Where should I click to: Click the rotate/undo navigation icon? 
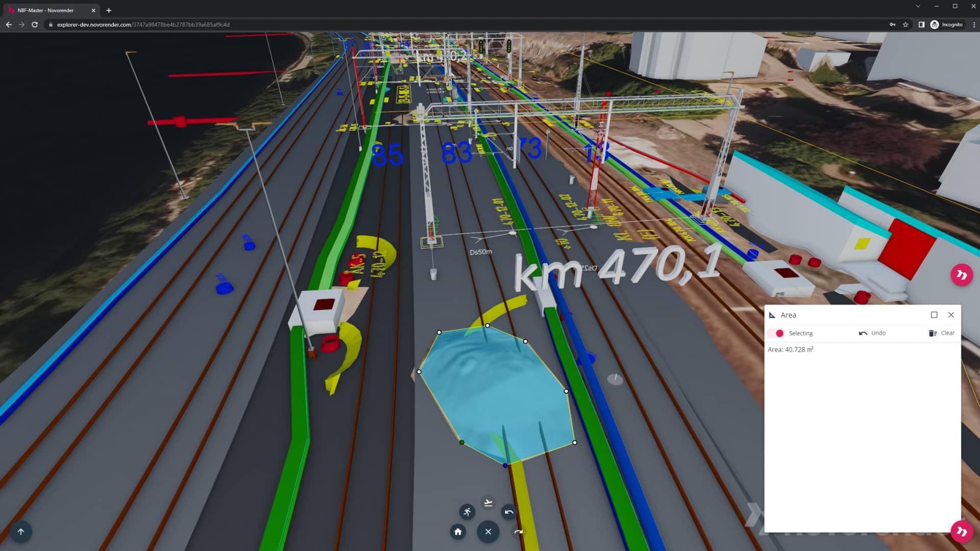tap(509, 512)
